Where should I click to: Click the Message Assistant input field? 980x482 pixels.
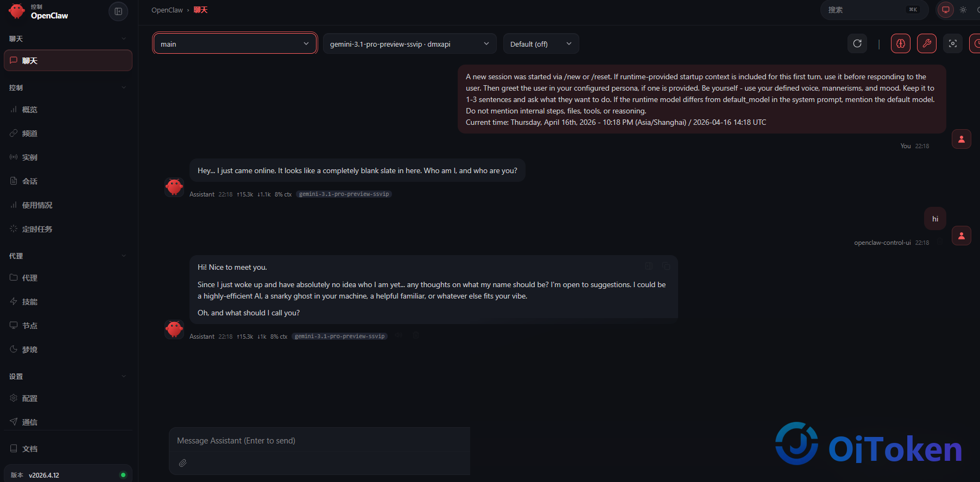coord(320,441)
